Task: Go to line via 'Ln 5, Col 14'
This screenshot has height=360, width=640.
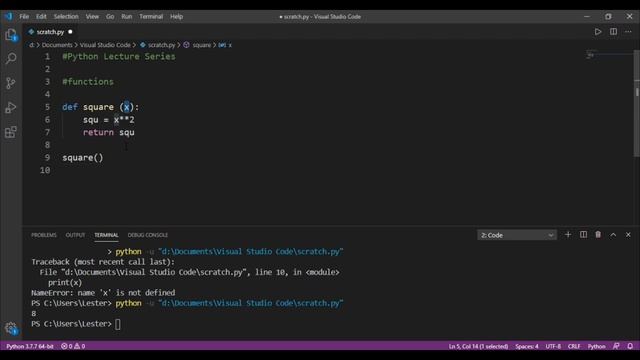Action: pos(478,346)
